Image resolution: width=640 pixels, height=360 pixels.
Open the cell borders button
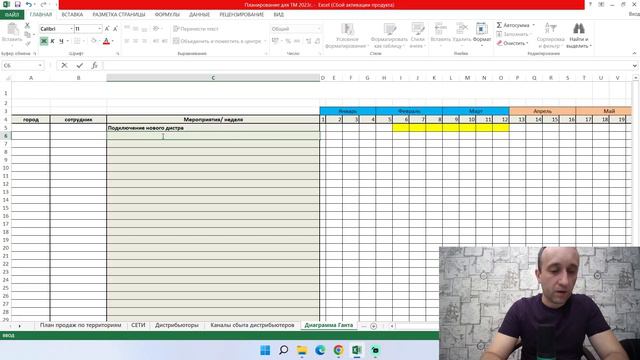tap(76, 41)
